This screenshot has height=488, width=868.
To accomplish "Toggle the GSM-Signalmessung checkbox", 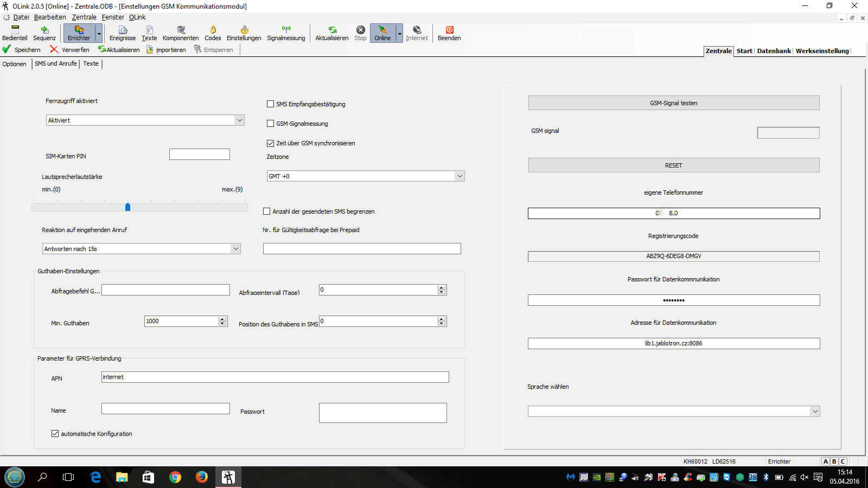I will click(270, 124).
